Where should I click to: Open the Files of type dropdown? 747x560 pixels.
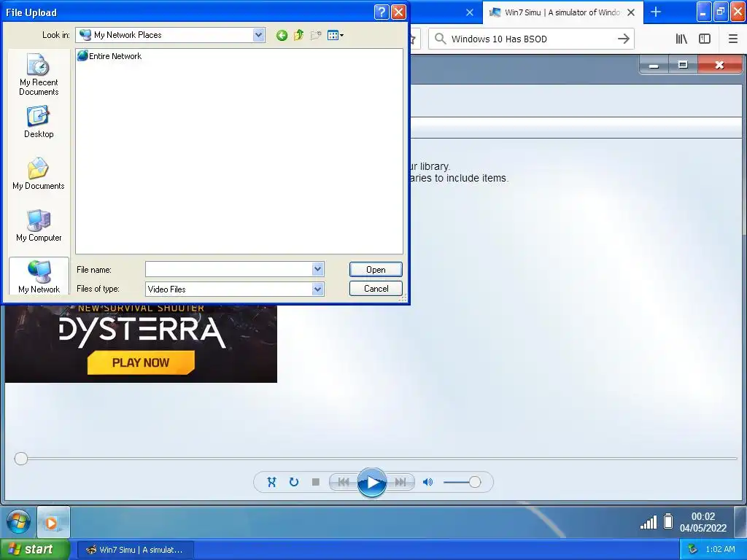point(318,289)
